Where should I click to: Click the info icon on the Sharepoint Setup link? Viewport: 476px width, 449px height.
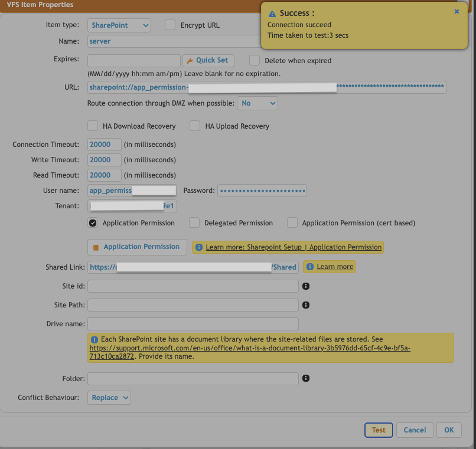point(199,247)
